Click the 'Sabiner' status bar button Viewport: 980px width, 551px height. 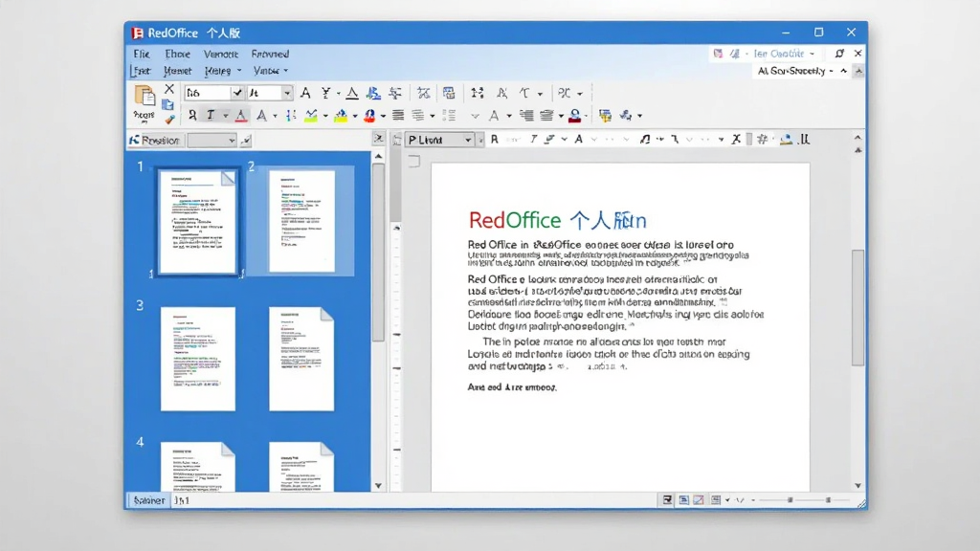[148, 500]
